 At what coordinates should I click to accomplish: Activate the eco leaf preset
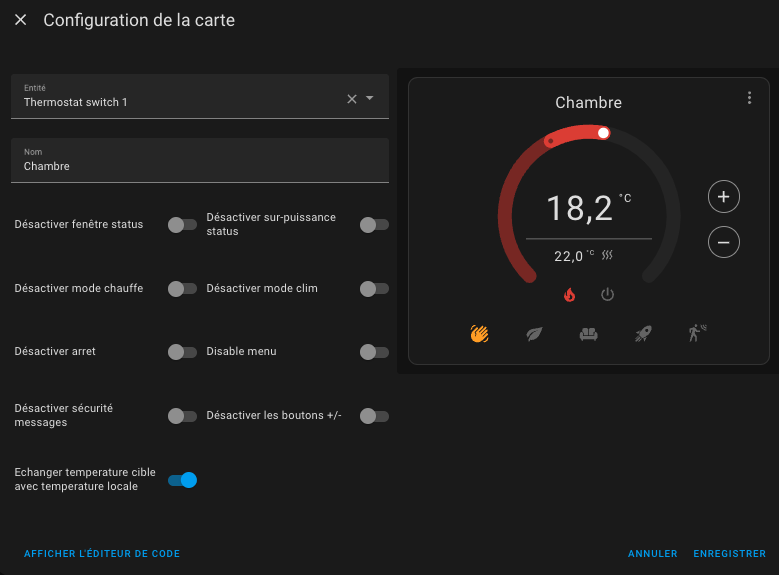pos(534,334)
